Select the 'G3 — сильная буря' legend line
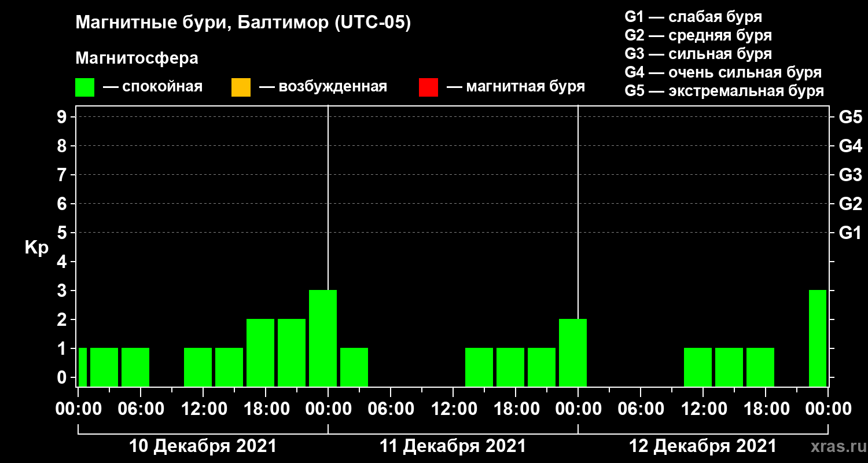 (x=698, y=54)
